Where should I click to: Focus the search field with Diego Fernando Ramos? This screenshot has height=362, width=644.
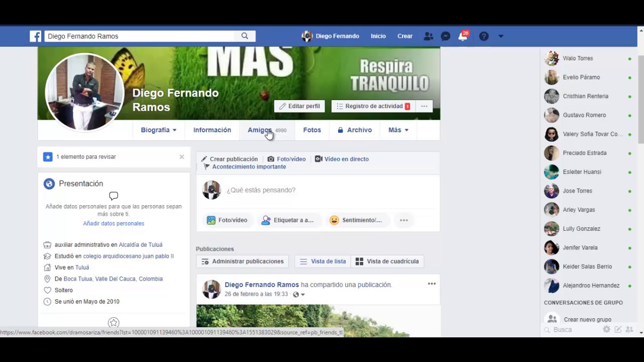point(139,36)
